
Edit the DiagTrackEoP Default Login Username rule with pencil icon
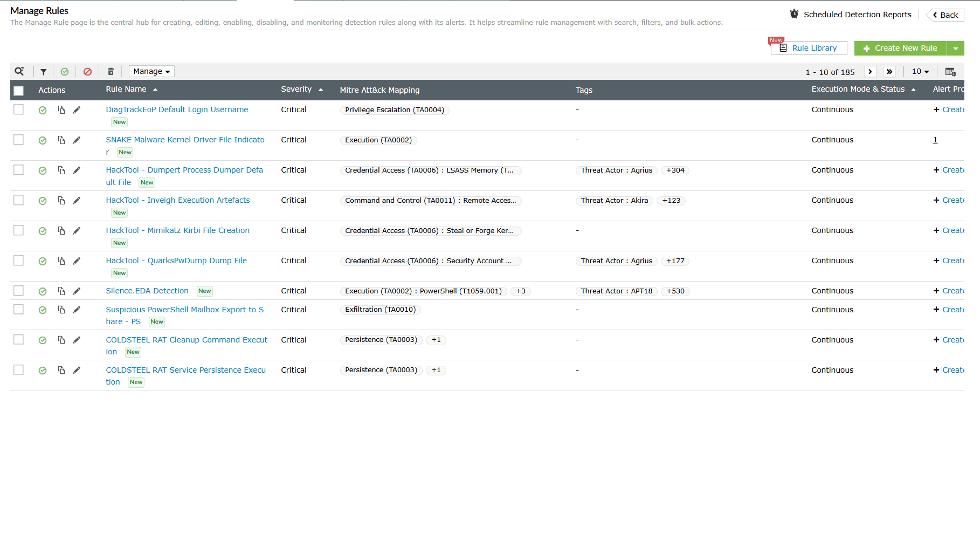(77, 109)
